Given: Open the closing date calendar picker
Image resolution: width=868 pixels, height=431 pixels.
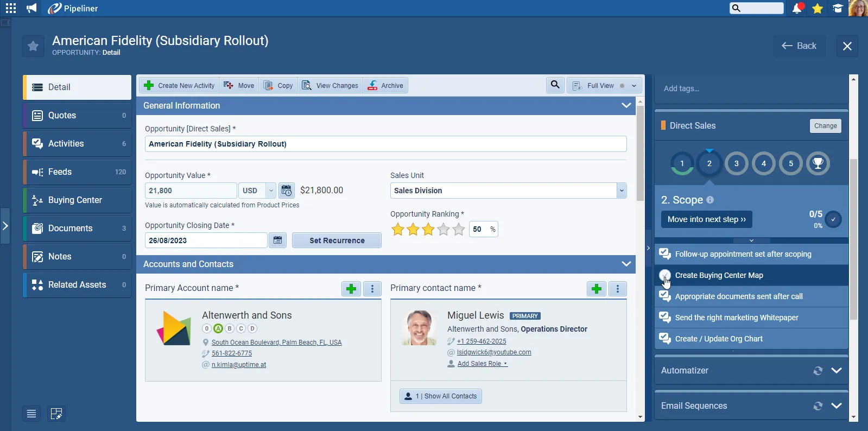Looking at the screenshot, I should point(278,240).
